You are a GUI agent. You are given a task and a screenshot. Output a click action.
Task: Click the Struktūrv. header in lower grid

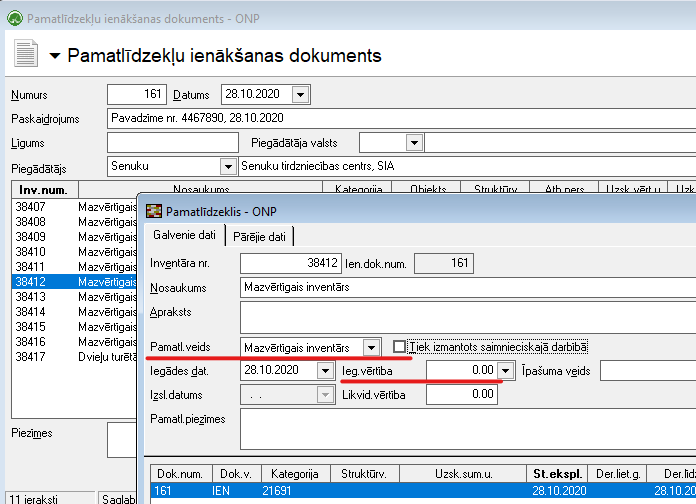coord(365,474)
